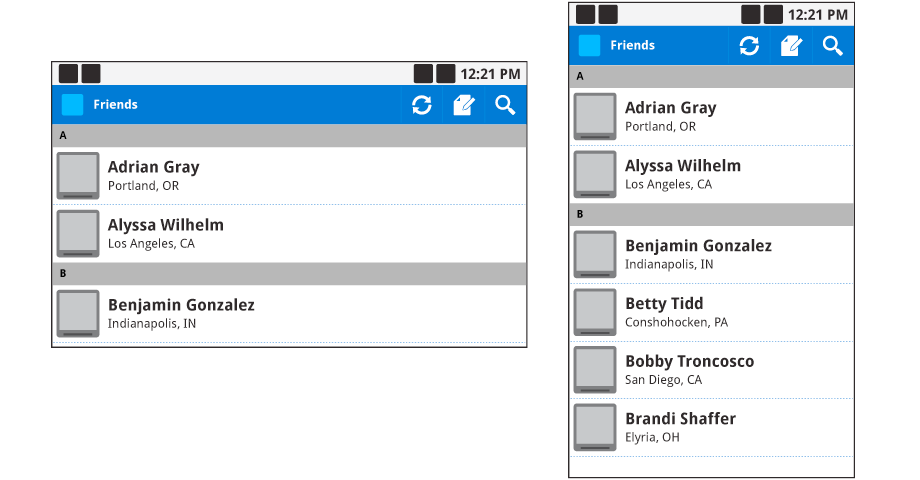The height and width of the screenshot is (480, 920).
Task: Select Alyssa Wilhelm in landscape list
Action: [x=289, y=234]
